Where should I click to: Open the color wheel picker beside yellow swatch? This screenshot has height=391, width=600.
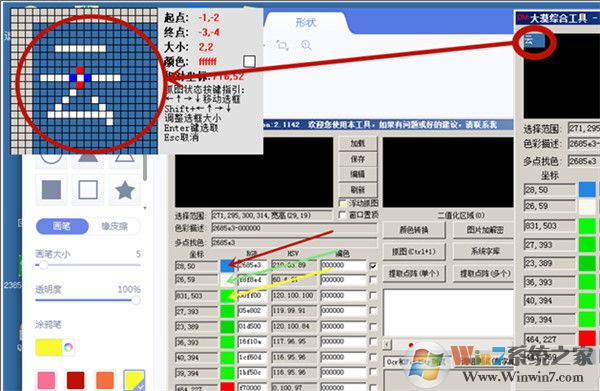tap(68, 347)
